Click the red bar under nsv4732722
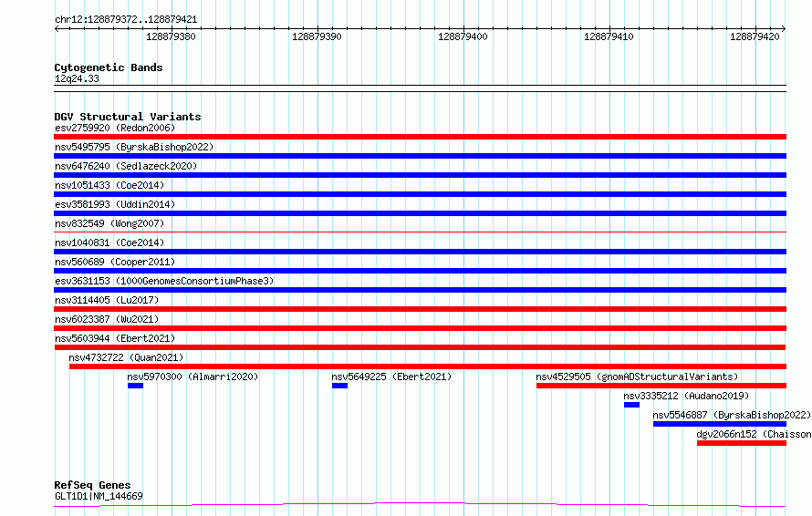This screenshot has width=812, height=516. pyautogui.click(x=428, y=366)
